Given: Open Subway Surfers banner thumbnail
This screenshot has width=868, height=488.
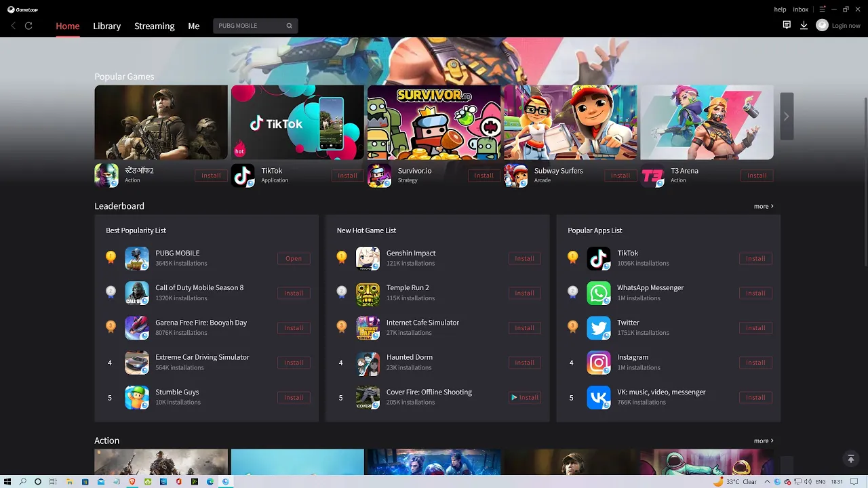Looking at the screenshot, I should click(570, 122).
